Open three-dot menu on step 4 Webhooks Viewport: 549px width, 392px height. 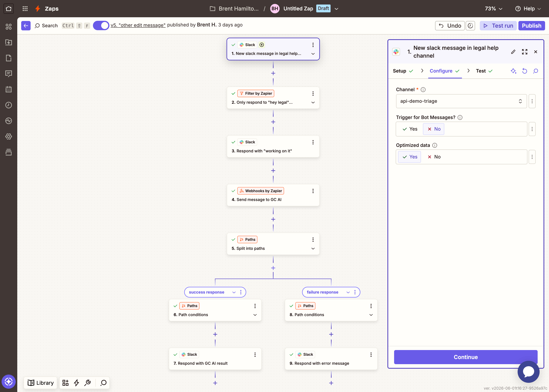click(x=313, y=191)
